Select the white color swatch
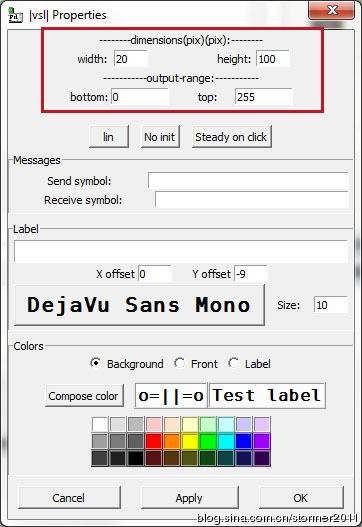Viewport: 362px width, 527px height. click(99, 424)
